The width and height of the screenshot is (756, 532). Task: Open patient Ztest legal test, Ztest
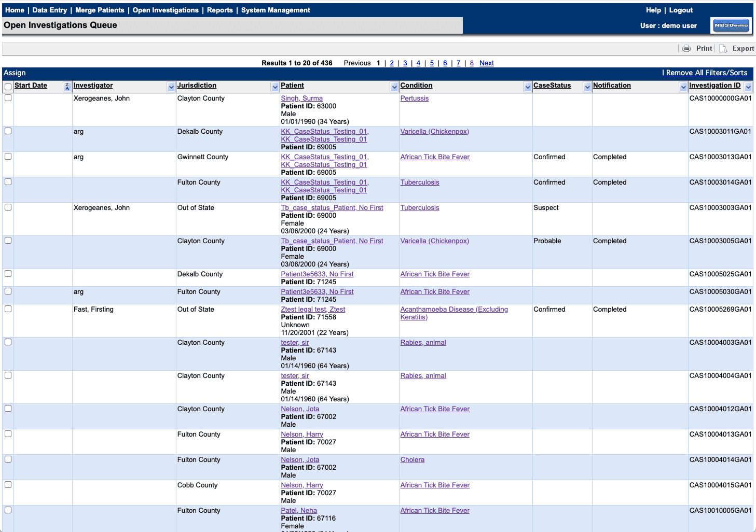tap(313, 310)
